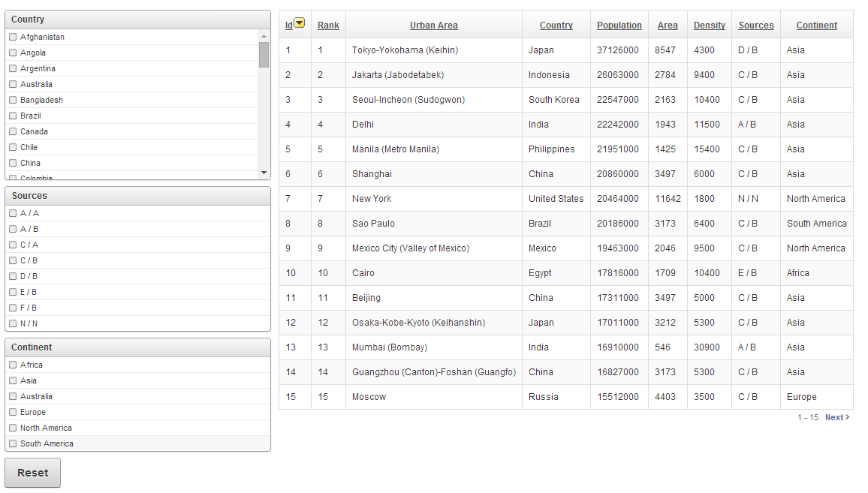868x493 pixels.
Task: Click the sort arrow icon beside Id
Action: coord(300,23)
